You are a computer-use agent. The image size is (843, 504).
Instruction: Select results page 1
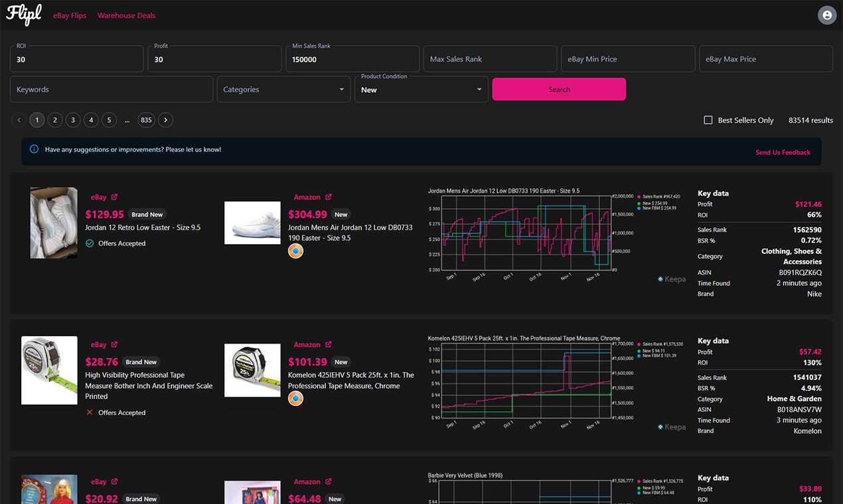[37, 120]
